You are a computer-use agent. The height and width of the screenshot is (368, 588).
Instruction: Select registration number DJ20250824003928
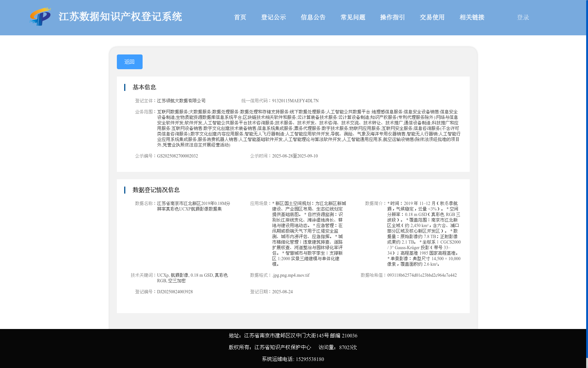[175, 292]
